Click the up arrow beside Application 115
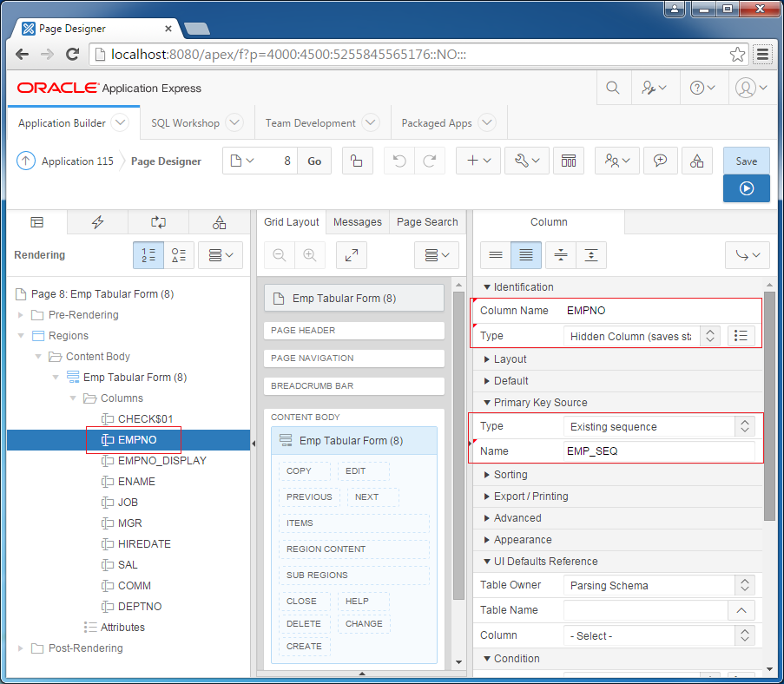Viewport: 784px width, 684px height. coord(26,161)
